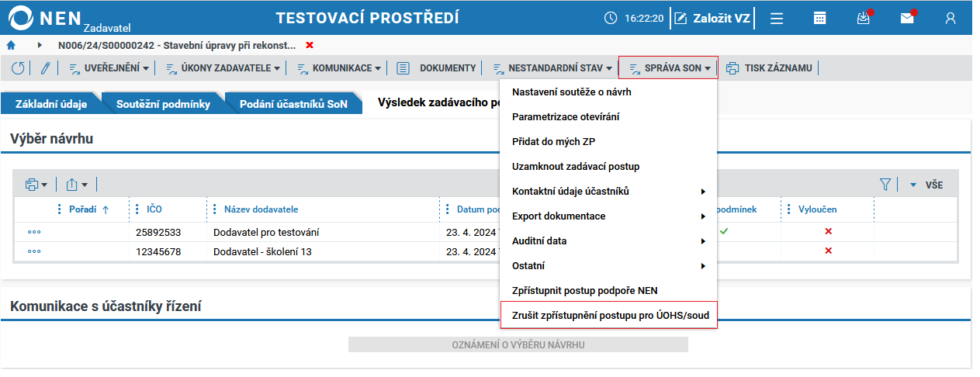The height and width of the screenshot is (377, 980).
Task: Open the NESTANDARDNÍ STAV dropdown
Action: [x=552, y=68]
